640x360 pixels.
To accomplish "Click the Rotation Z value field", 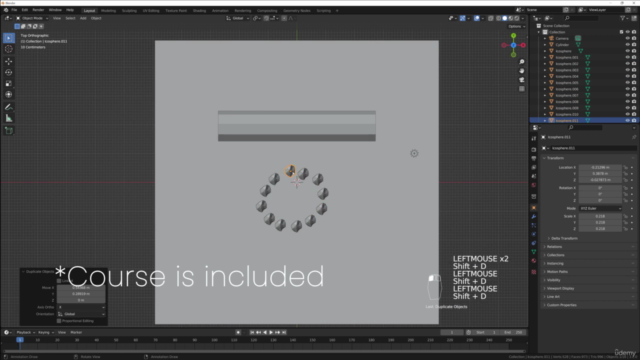I will tap(600, 200).
